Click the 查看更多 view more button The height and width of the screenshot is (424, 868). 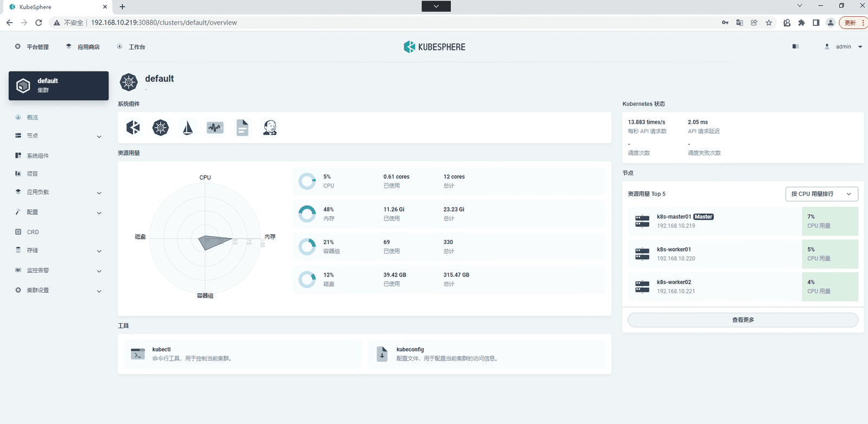[x=743, y=320]
